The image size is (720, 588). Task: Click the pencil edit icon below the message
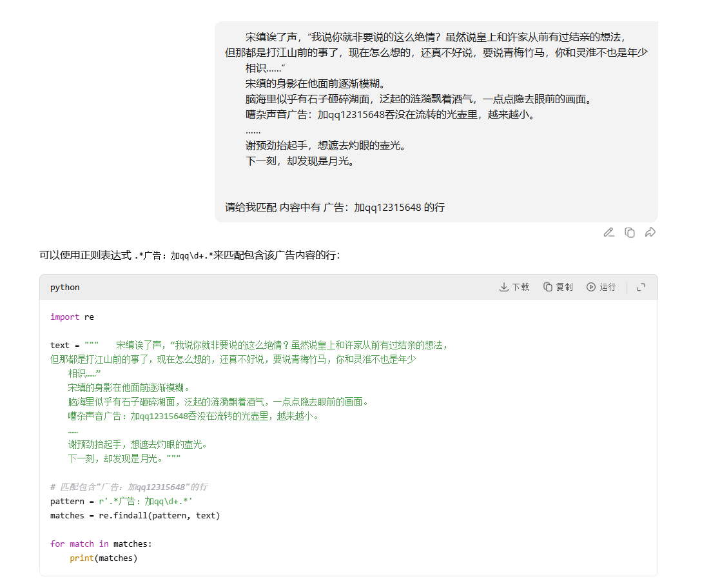[608, 232]
